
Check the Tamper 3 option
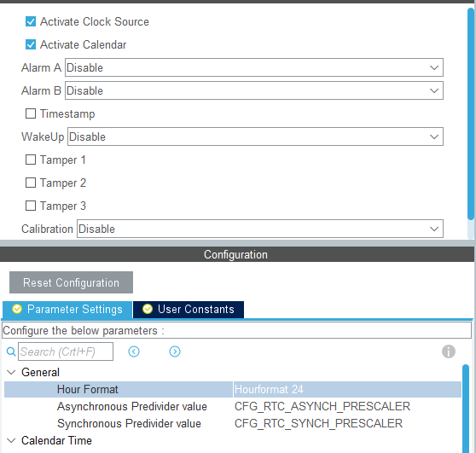click(x=31, y=206)
